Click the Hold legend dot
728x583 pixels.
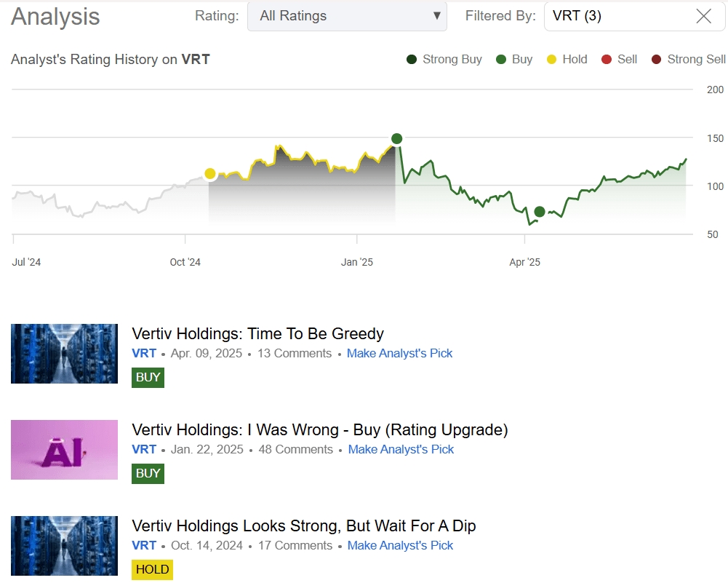pyautogui.click(x=553, y=59)
